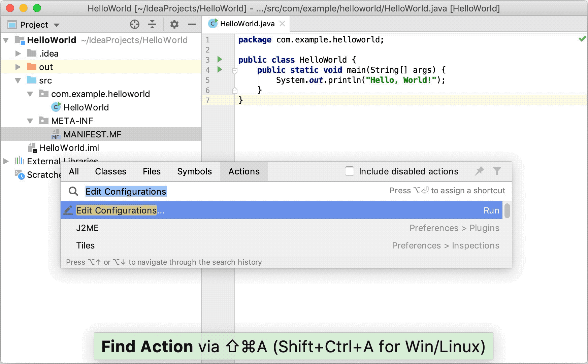Collapse the src folder tree node
The height and width of the screenshot is (364, 588).
click(18, 80)
